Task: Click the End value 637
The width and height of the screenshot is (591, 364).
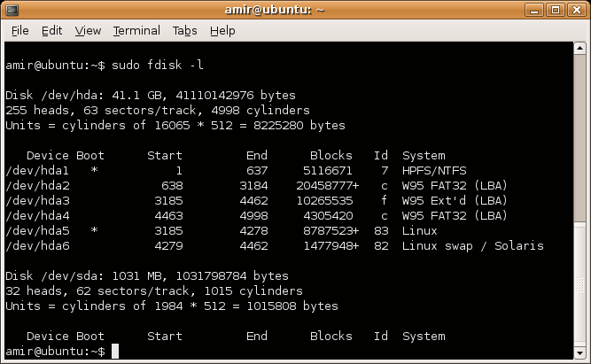Action: [x=257, y=170]
